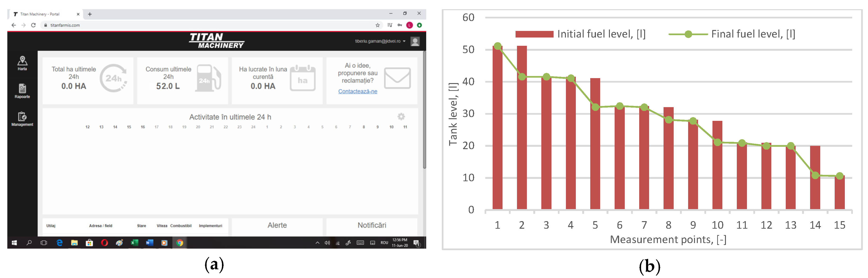The height and width of the screenshot is (278, 868).
Task: Click the Alerte panel header
Action: tap(277, 225)
